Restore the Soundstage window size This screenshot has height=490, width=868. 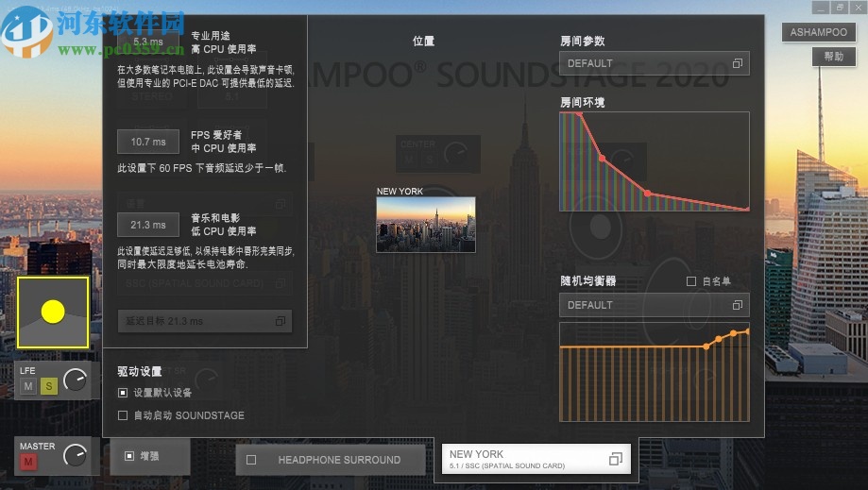[840, 8]
